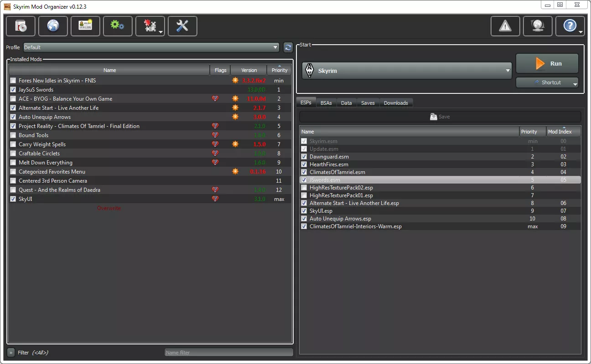The height and width of the screenshot is (364, 591).
Task: Select the JSwords.esm plugin row
Action: 440,180
